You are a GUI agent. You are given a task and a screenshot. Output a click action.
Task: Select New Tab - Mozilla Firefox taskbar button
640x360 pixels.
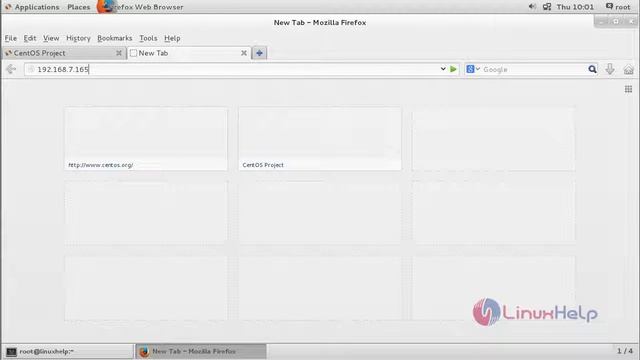(201, 351)
